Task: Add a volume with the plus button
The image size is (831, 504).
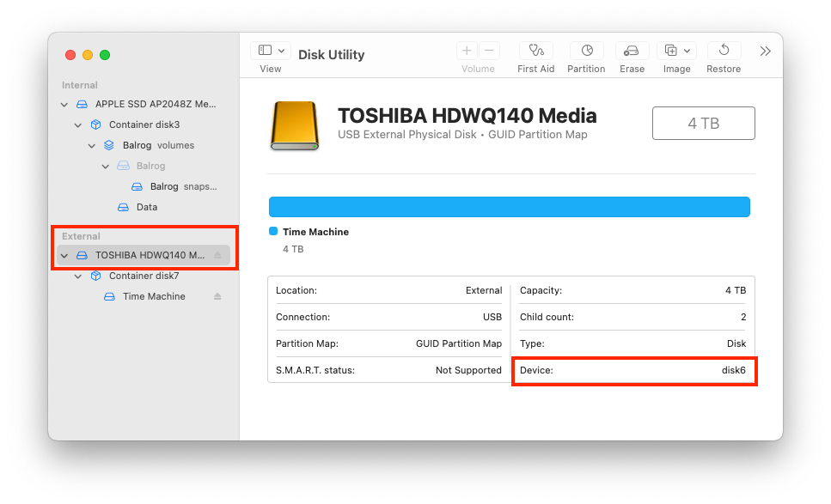Action: coord(467,51)
